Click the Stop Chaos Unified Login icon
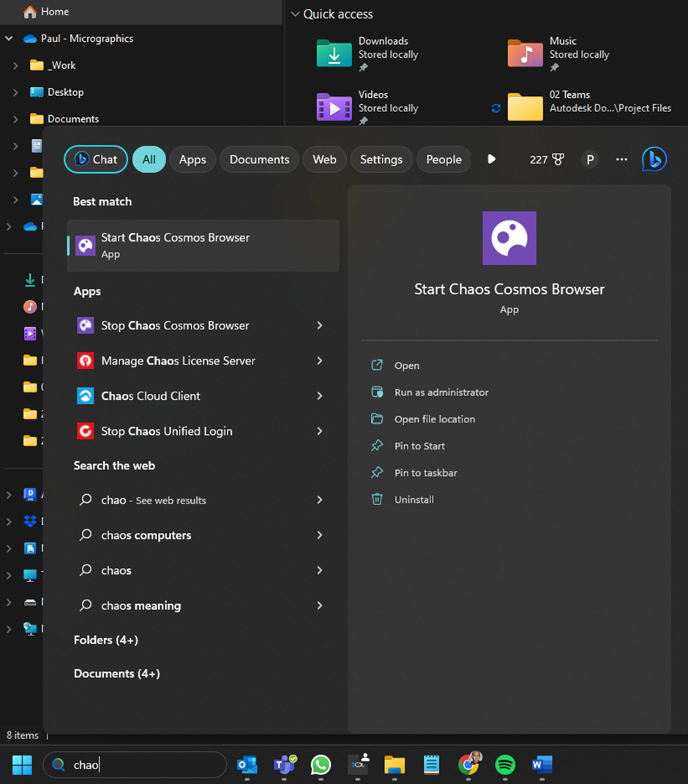Screen dimensions: 688x784 (86, 431)
